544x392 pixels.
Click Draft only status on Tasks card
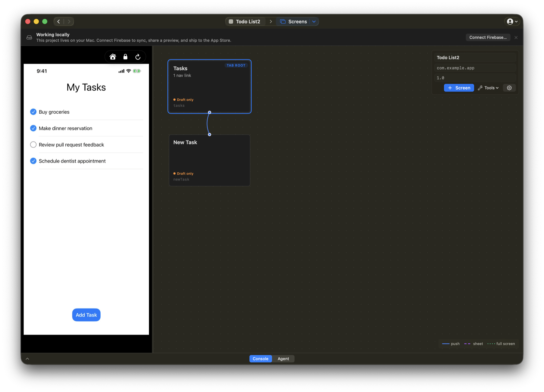coord(183,100)
